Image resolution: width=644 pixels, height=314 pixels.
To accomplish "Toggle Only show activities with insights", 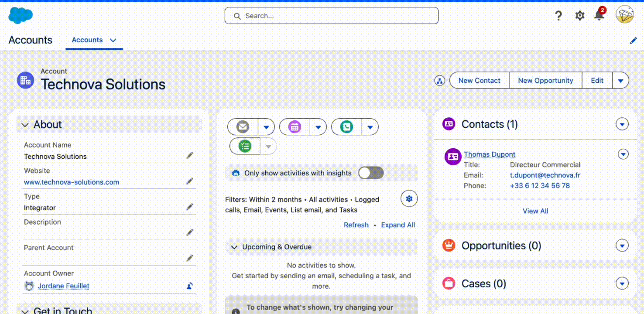I will click(371, 173).
